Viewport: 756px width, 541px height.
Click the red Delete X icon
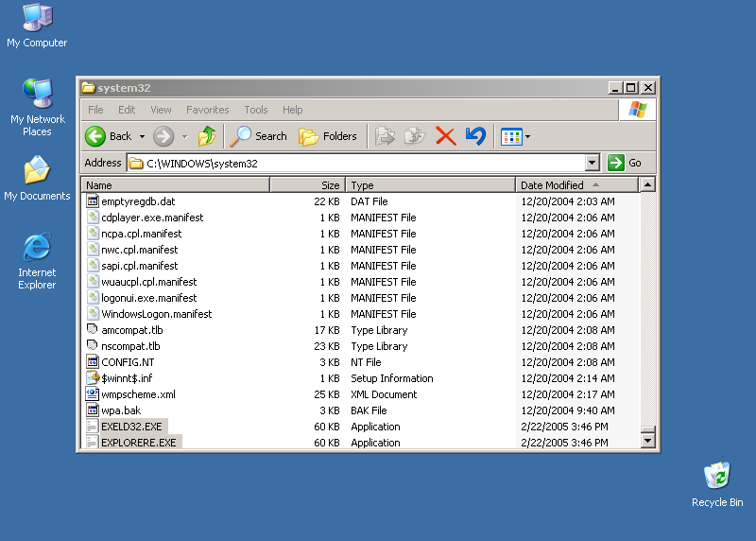click(x=445, y=136)
